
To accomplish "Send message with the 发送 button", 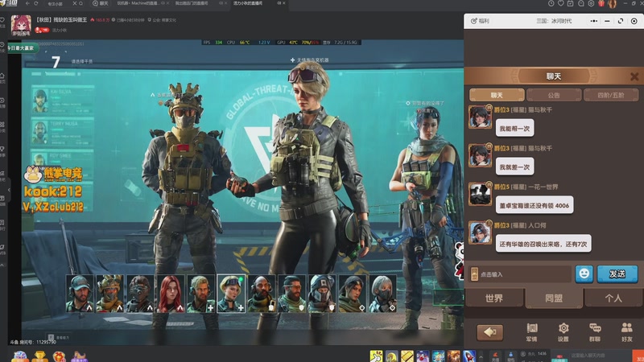I will 617,274.
